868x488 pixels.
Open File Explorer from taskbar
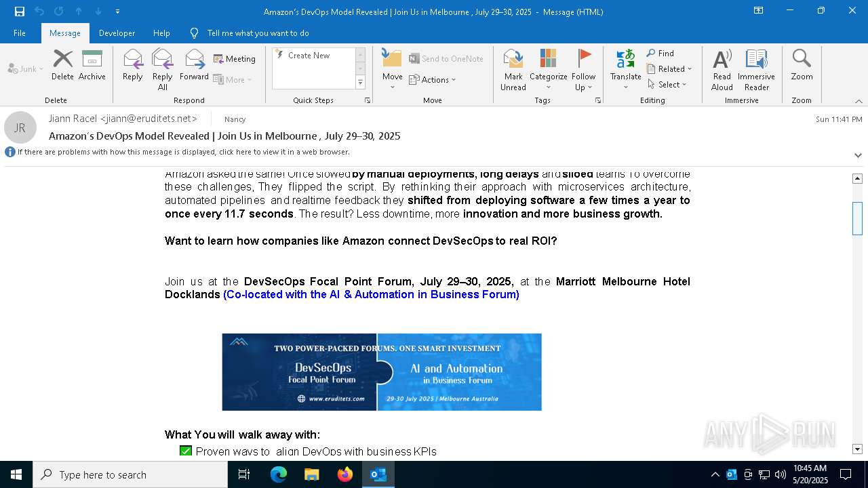(311, 474)
